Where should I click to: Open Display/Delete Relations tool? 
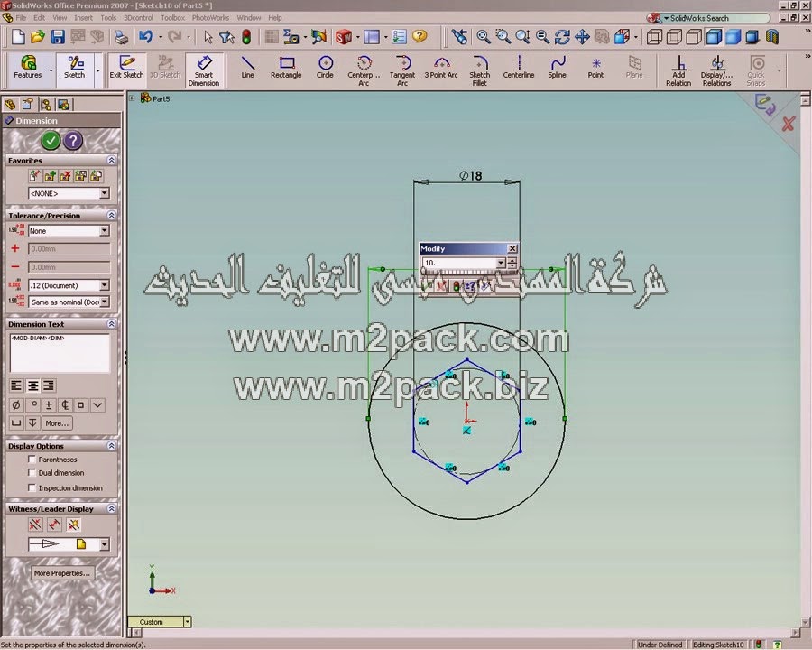click(x=716, y=70)
